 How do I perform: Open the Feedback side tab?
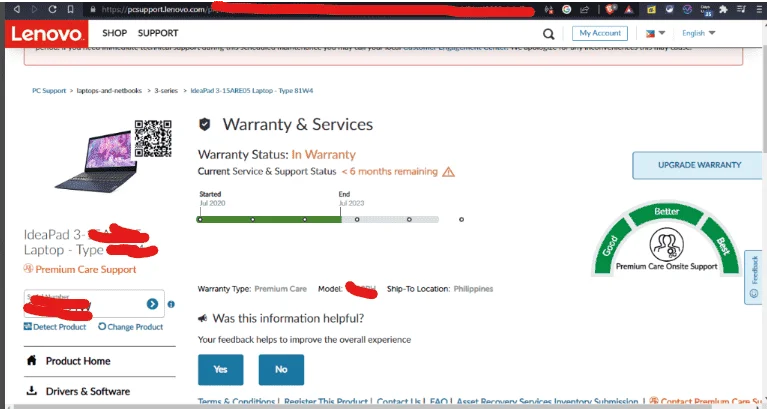[754, 277]
